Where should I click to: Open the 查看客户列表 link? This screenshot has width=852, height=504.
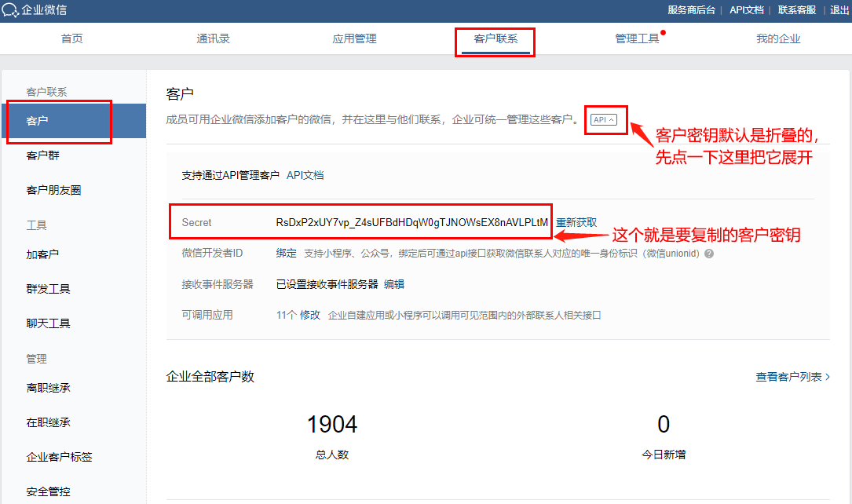point(793,377)
